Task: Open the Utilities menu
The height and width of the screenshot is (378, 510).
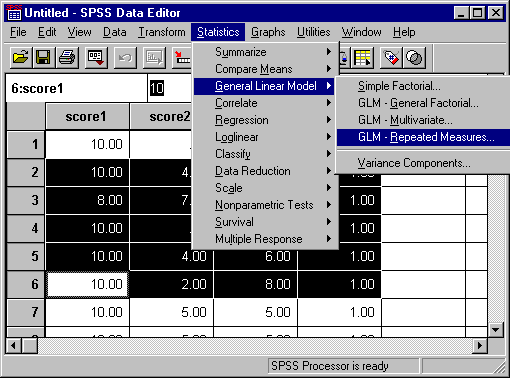Action: pos(314,32)
